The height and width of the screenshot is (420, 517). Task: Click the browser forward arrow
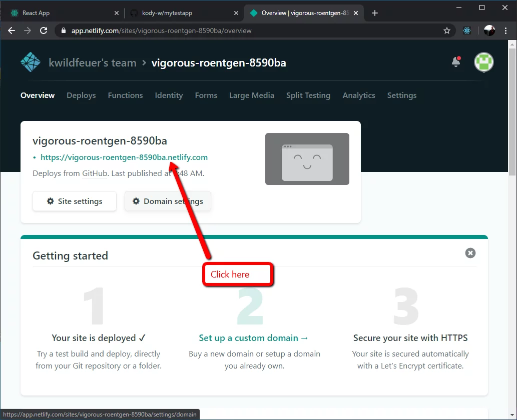pyautogui.click(x=28, y=30)
